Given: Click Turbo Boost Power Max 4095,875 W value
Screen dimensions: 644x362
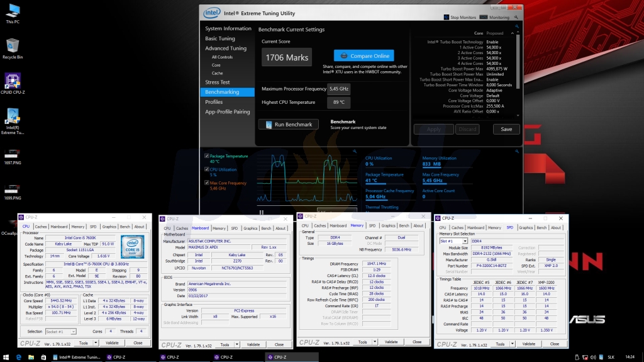Looking at the screenshot, I should (497, 69).
